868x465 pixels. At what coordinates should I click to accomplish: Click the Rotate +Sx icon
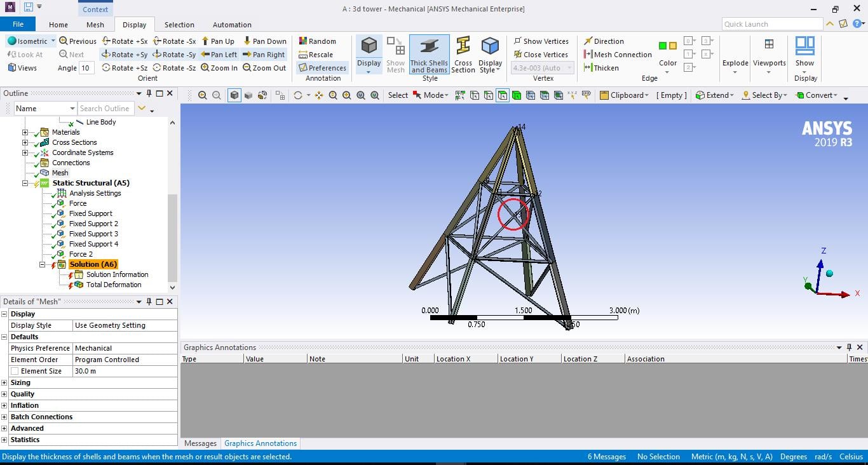[x=125, y=41]
